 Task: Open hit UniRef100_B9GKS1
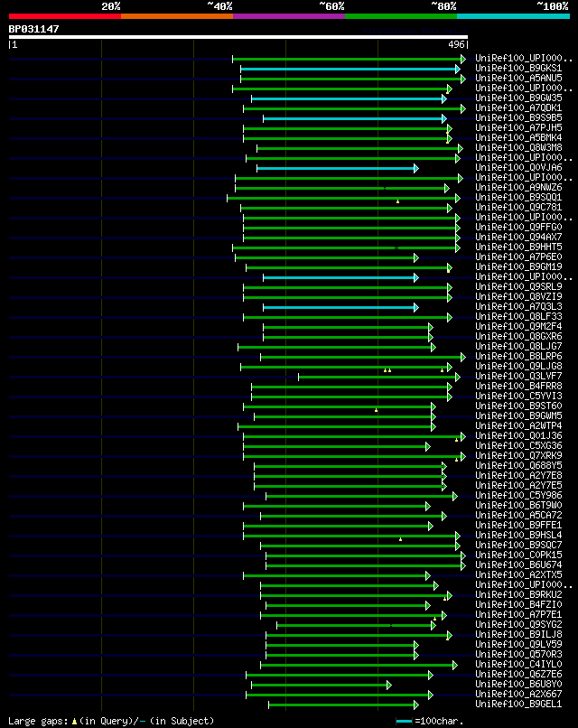pos(518,69)
